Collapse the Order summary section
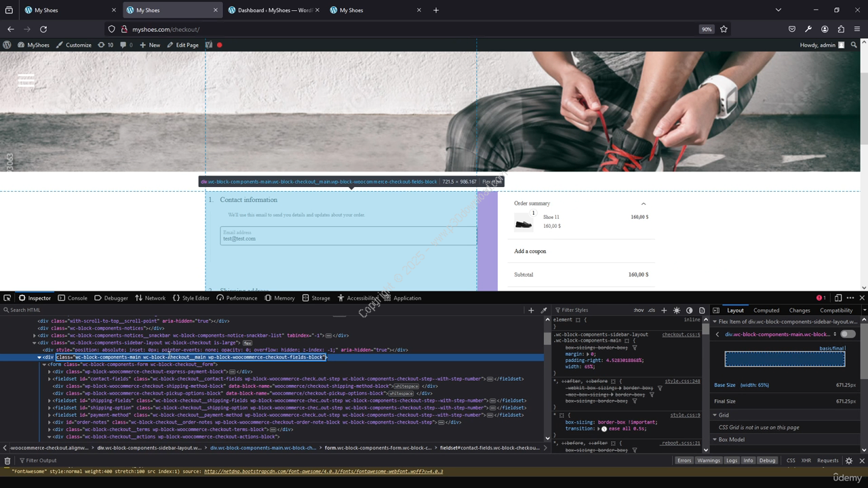Image resolution: width=868 pixels, height=488 pixels. tap(644, 203)
